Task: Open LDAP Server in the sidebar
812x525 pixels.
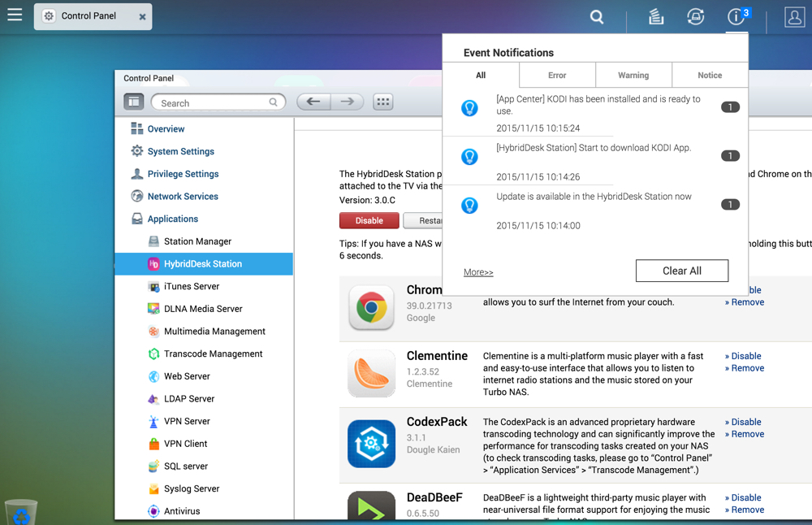Action: 204,398
